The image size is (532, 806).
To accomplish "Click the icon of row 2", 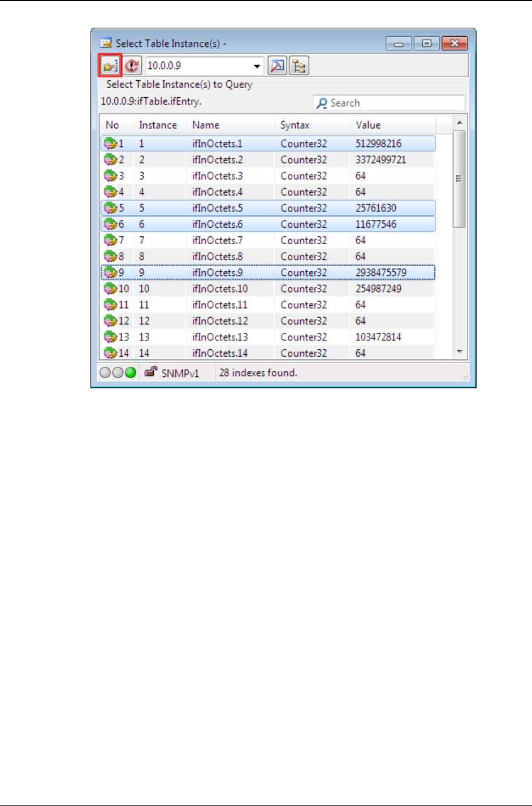I will [x=110, y=160].
